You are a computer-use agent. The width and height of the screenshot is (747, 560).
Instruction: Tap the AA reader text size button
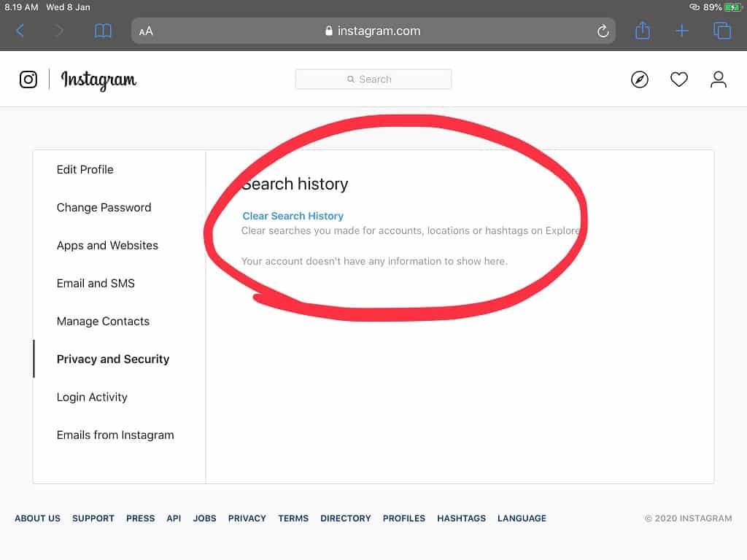pos(146,31)
